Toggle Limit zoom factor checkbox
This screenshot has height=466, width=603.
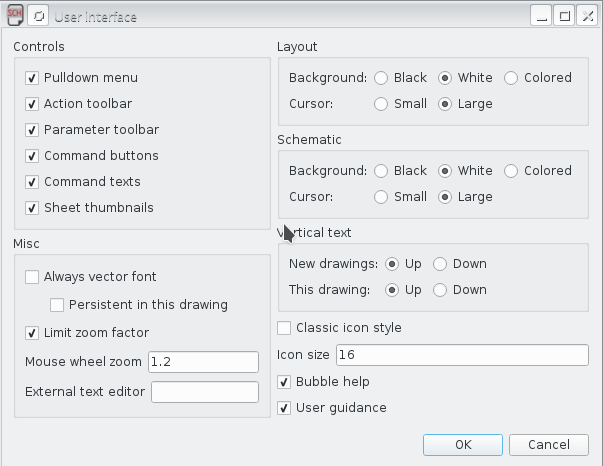(x=32, y=333)
